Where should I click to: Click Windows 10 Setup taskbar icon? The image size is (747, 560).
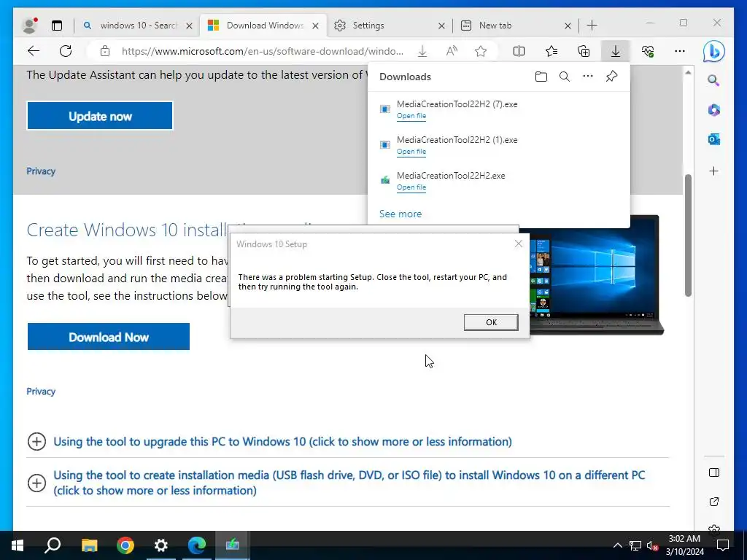coord(233,545)
